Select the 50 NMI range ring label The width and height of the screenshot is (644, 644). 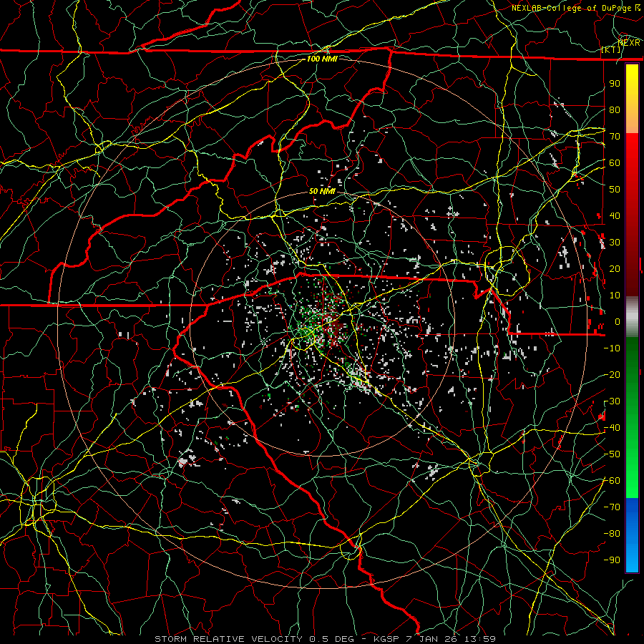[x=322, y=191]
